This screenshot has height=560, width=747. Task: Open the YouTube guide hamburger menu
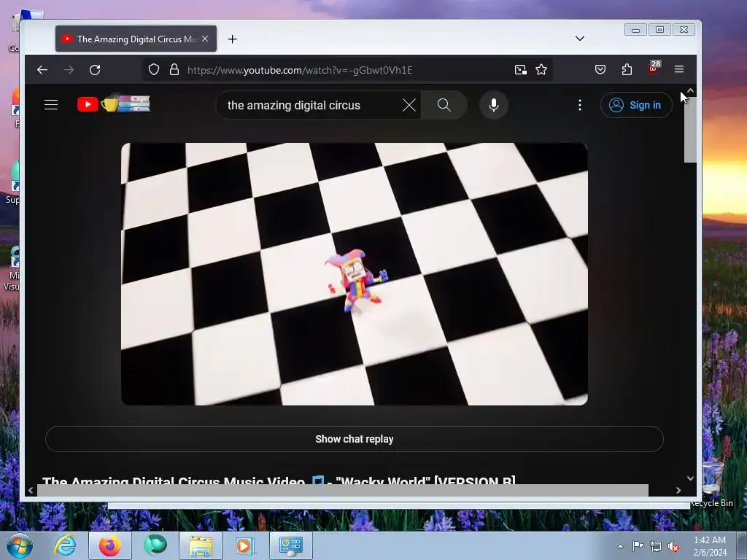pyautogui.click(x=51, y=105)
